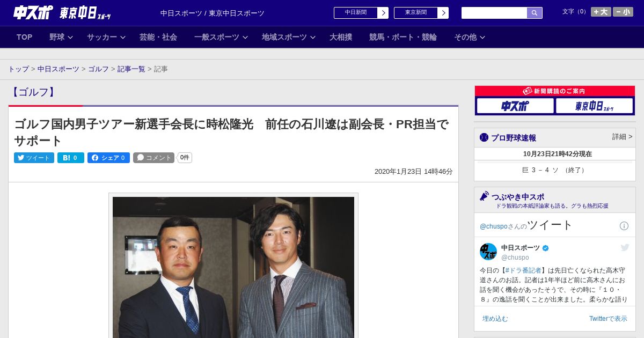Click 中日スポーツ / 東京中日スポーツ header text
644x338 pixels.
click(213, 13)
